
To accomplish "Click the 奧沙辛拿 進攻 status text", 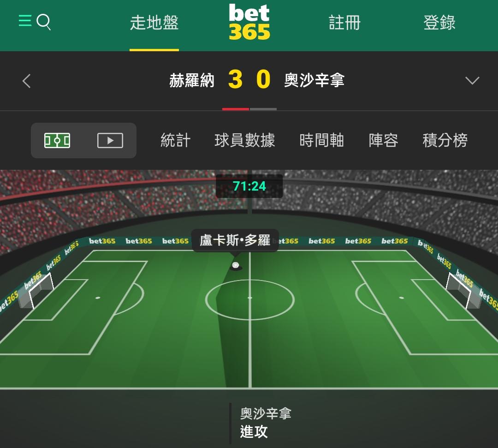I will click(266, 423).
